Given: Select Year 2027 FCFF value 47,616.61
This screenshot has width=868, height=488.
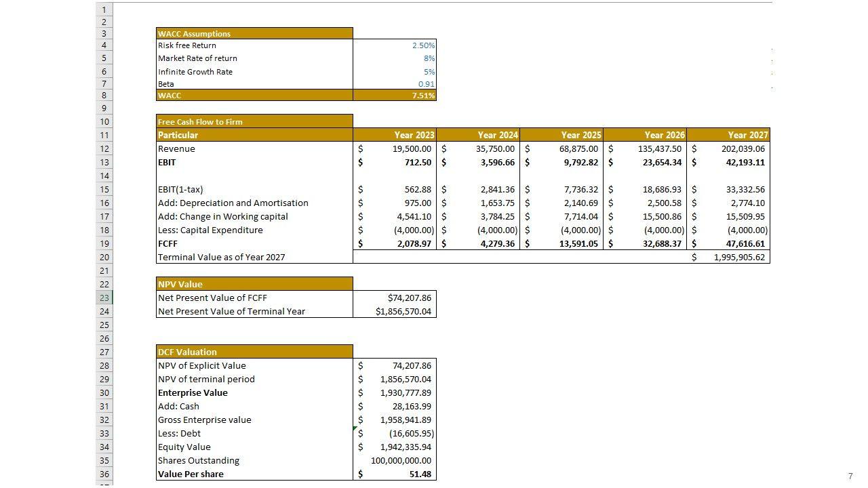Looking at the screenshot, I should point(728,243).
